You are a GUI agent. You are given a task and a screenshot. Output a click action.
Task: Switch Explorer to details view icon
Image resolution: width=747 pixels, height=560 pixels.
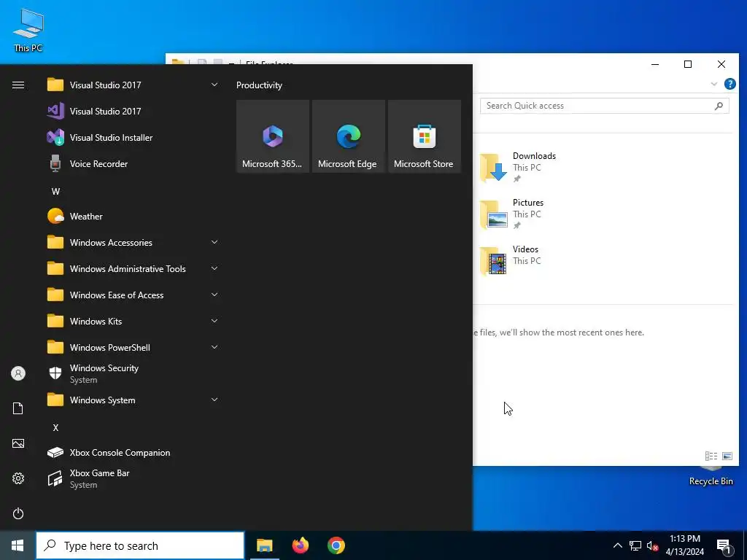711,456
